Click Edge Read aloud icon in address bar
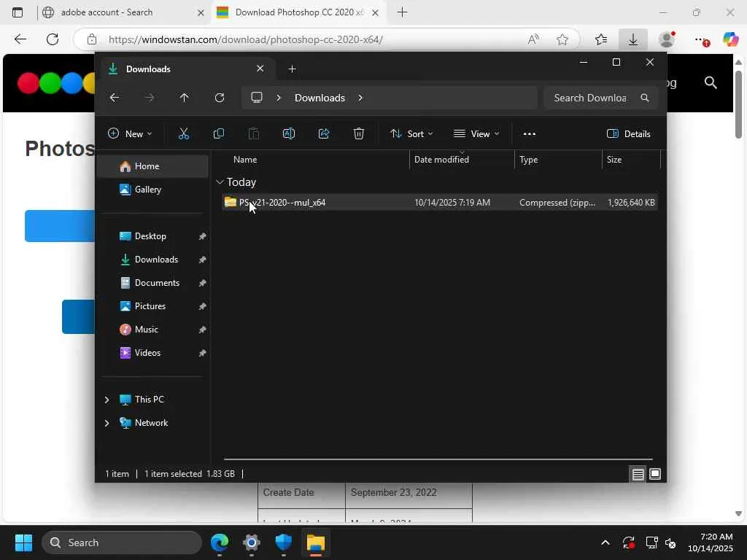The image size is (747, 560). pyautogui.click(x=533, y=39)
